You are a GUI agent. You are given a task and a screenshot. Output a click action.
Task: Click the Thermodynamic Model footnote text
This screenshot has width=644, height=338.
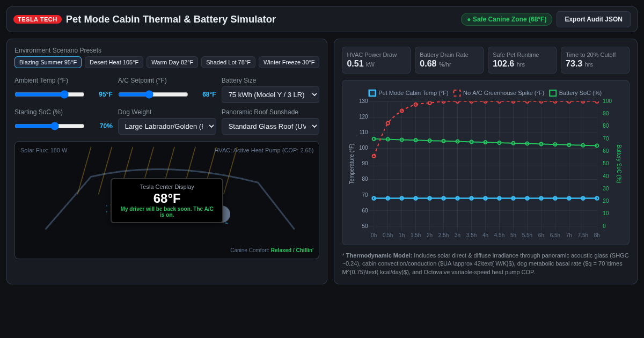click(x=486, y=263)
